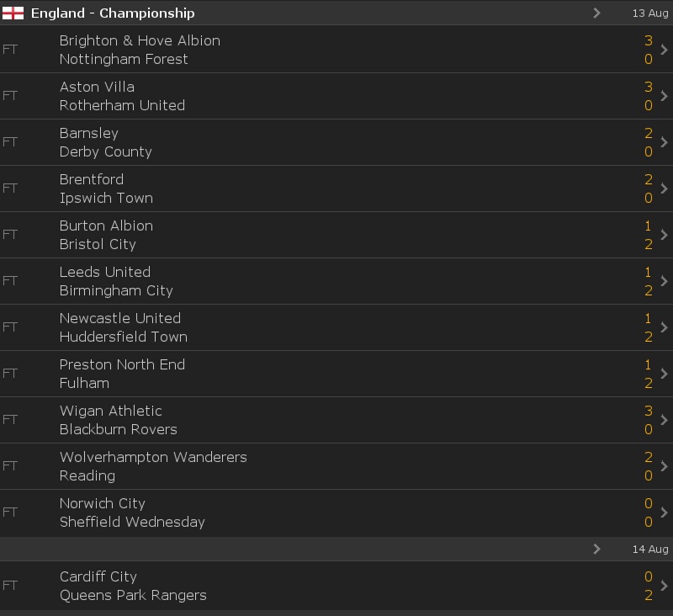The image size is (673, 616).
Task: Select the Sheffield Wednesday team name
Action: pyautogui.click(x=132, y=522)
